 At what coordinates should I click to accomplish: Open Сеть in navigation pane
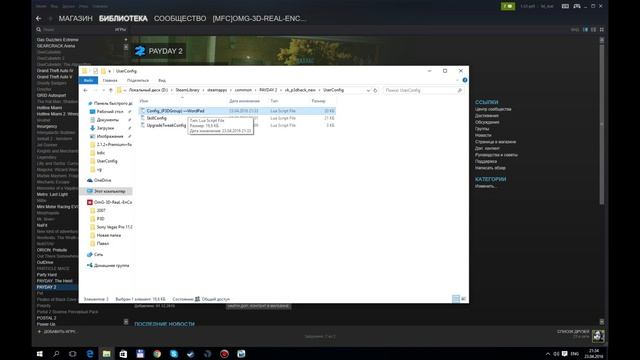click(x=98, y=254)
